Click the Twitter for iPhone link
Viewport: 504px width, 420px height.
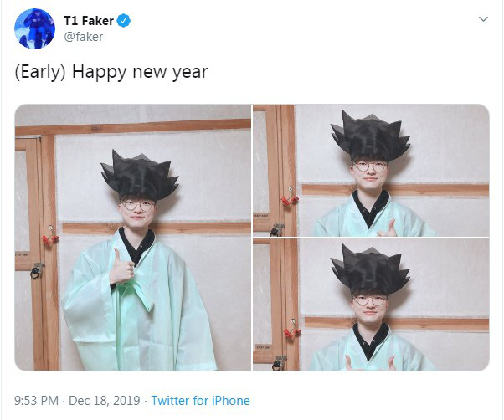(x=200, y=401)
